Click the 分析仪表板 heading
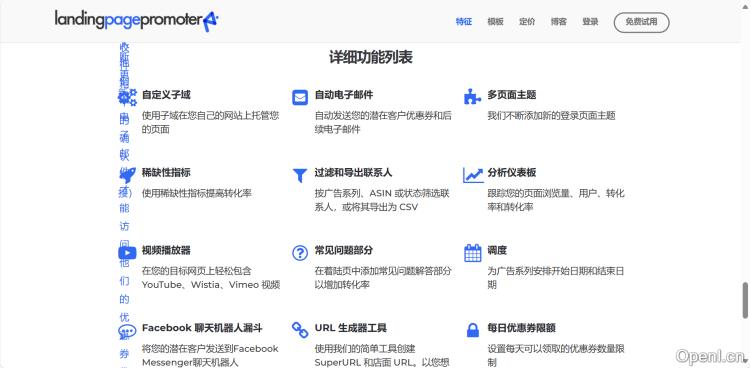The image size is (750, 368). (512, 172)
